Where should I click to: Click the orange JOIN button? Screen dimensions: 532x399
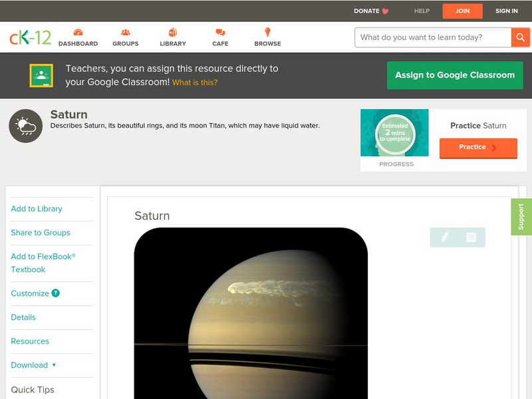click(x=462, y=11)
